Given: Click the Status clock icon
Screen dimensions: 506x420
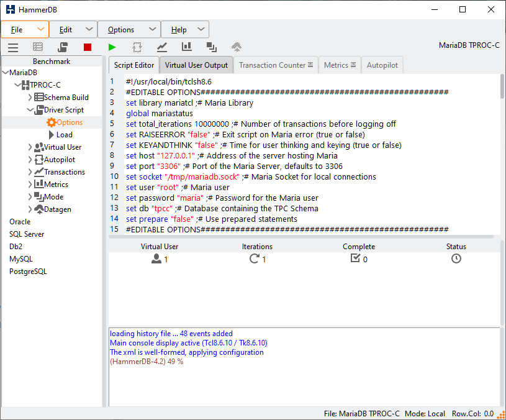Looking at the screenshot, I should tap(456, 258).
